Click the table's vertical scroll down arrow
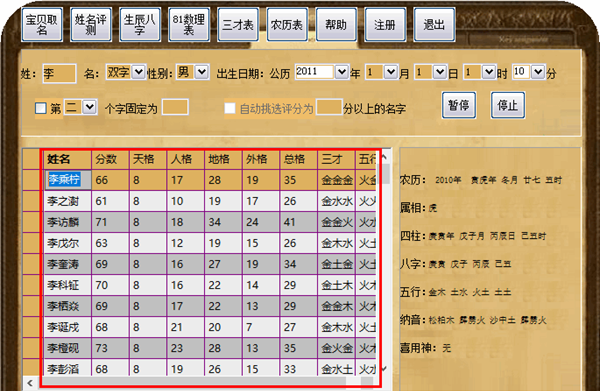The width and height of the screenshot is (600, 391). (385, 369)
